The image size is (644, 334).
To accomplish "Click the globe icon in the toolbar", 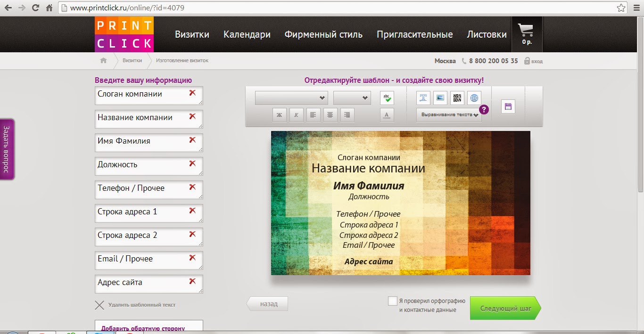I will coord(474,98).
